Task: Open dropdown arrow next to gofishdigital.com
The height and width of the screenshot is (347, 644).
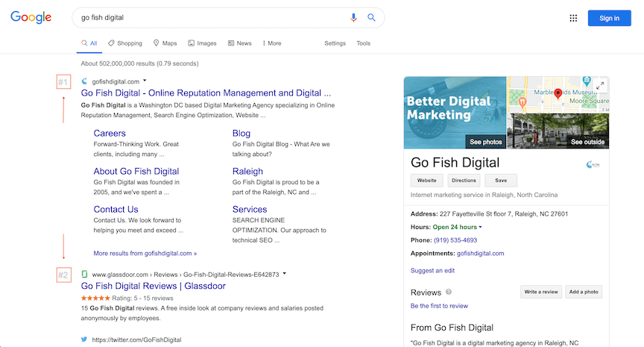Action: (x=145, y=81)
